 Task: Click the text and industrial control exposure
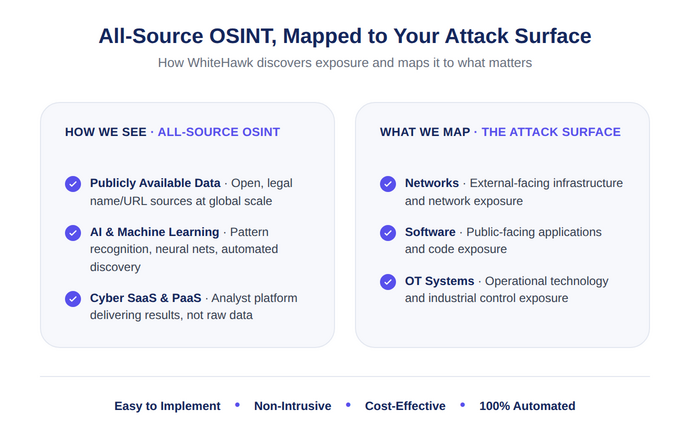pos(487,298)
